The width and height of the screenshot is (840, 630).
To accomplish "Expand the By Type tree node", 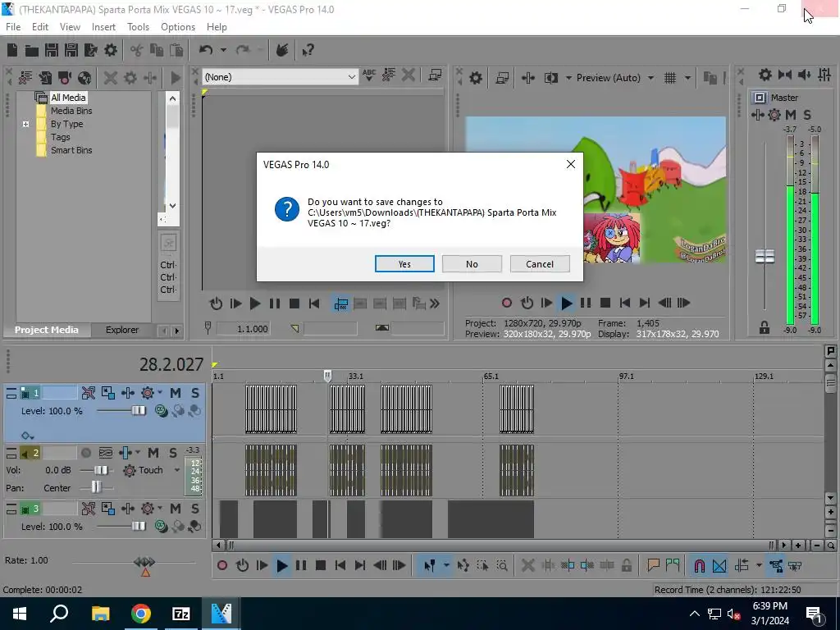I will [x=25, y=124].
